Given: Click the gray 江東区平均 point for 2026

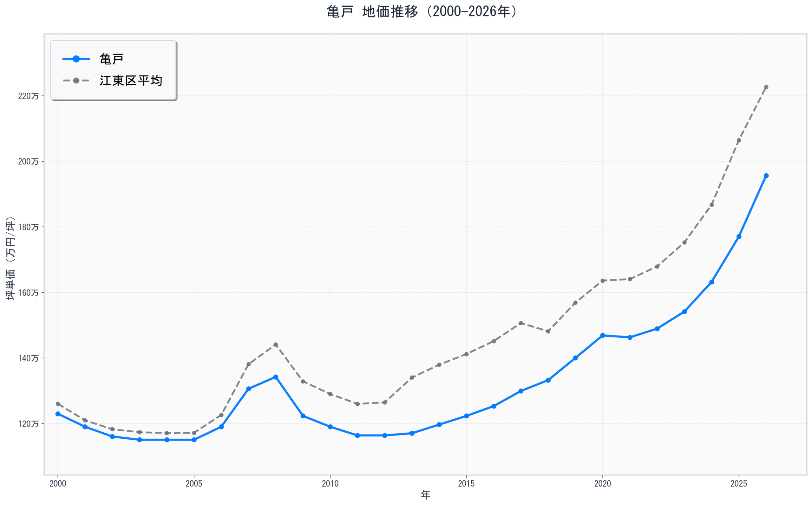Looking at the screenshot, I should [766, 87].
